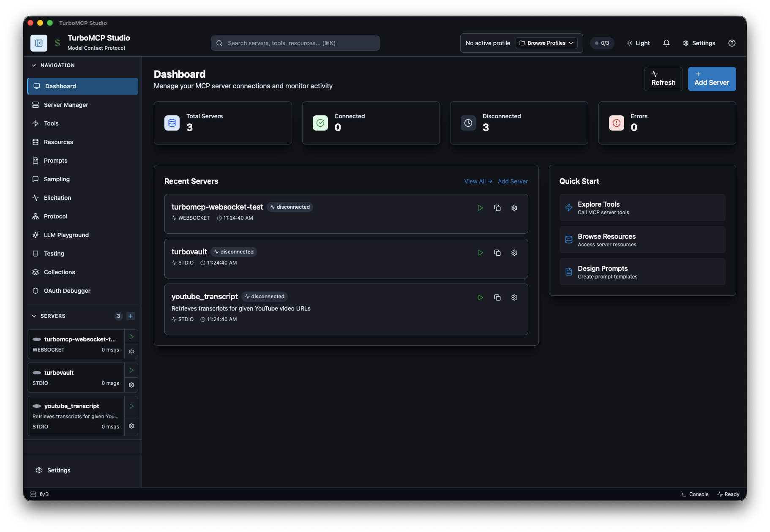Connect youtube_transcript from the sidebar play icon
Image resolution: width=770 pixels, height=532 pixels.
tap(131, 406)
